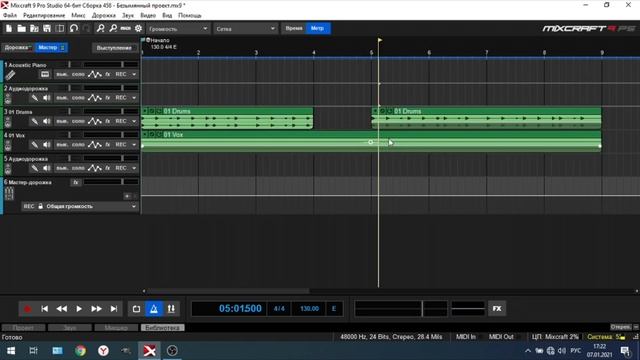Viewport: 640px width, 360px height.
Task: Switch timeline to Метр mode
Action: pos(318,29)
